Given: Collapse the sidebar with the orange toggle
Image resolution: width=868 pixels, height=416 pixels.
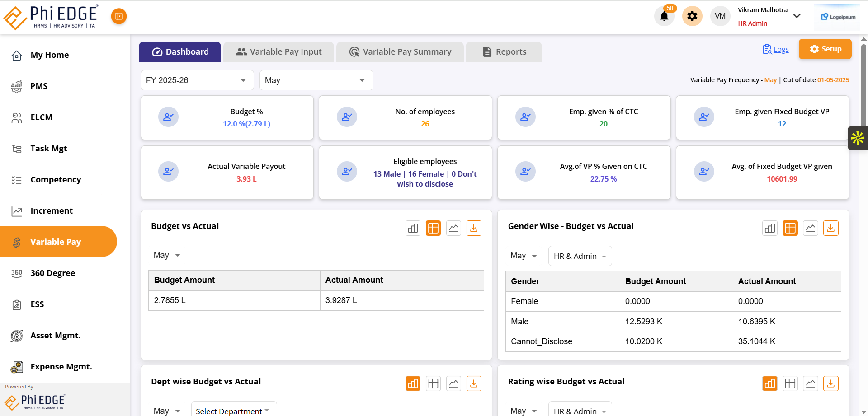Looking at the screenshot, I should 119,16.
